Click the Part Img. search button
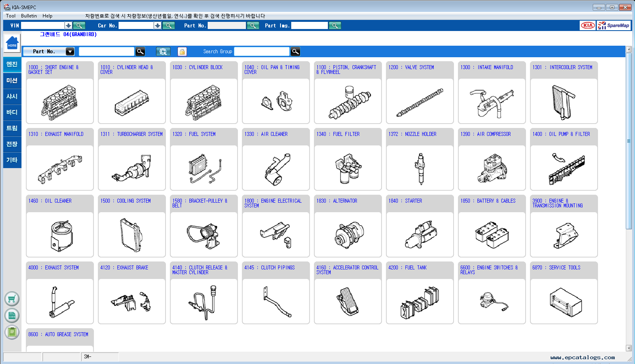This screenshot has height=364, width=635. coord(335,25)
